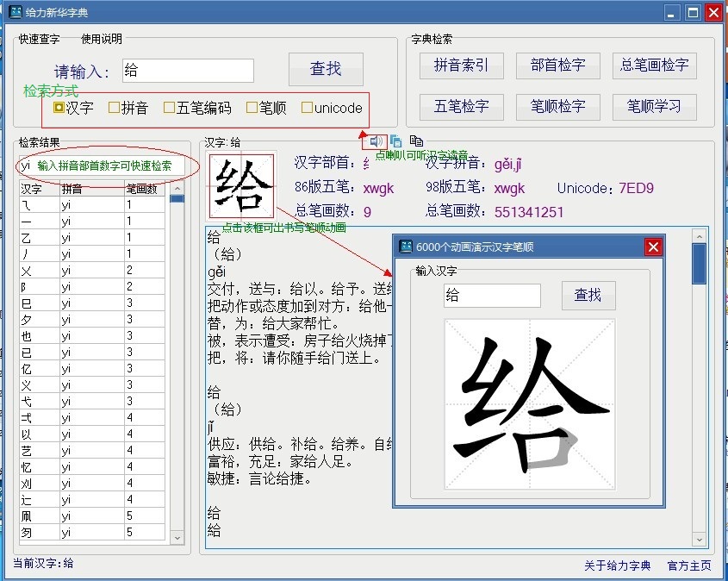Enable the unicode search mode checkbox
728x581 pixels.
pyautogui.click(x=307, y=107)
